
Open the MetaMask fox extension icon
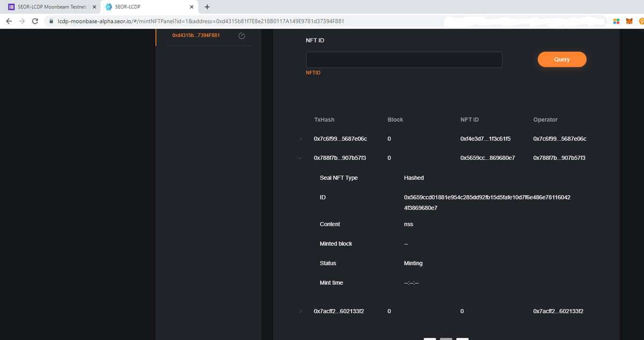(629, 21)
